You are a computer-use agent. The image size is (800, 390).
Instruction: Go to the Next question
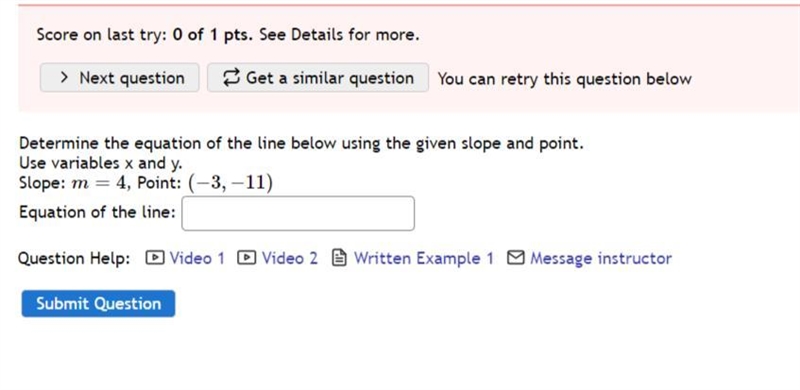[119, 78]
